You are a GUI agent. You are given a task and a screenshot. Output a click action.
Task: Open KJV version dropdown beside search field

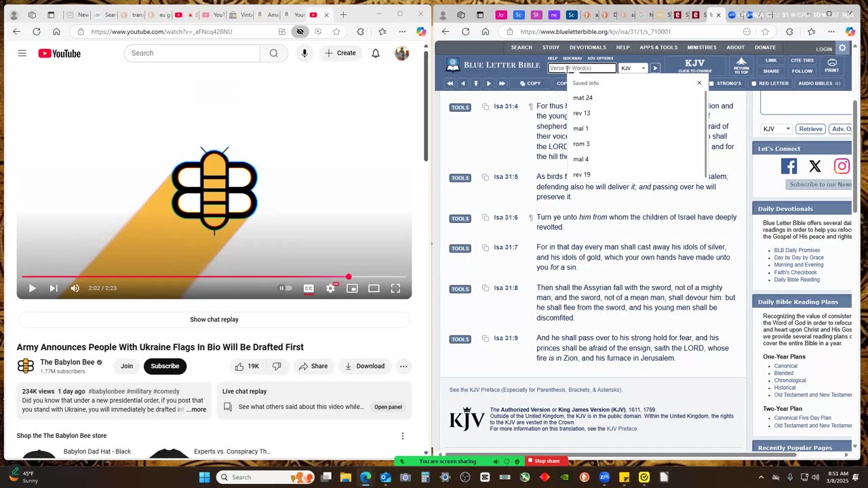point(633,68)
